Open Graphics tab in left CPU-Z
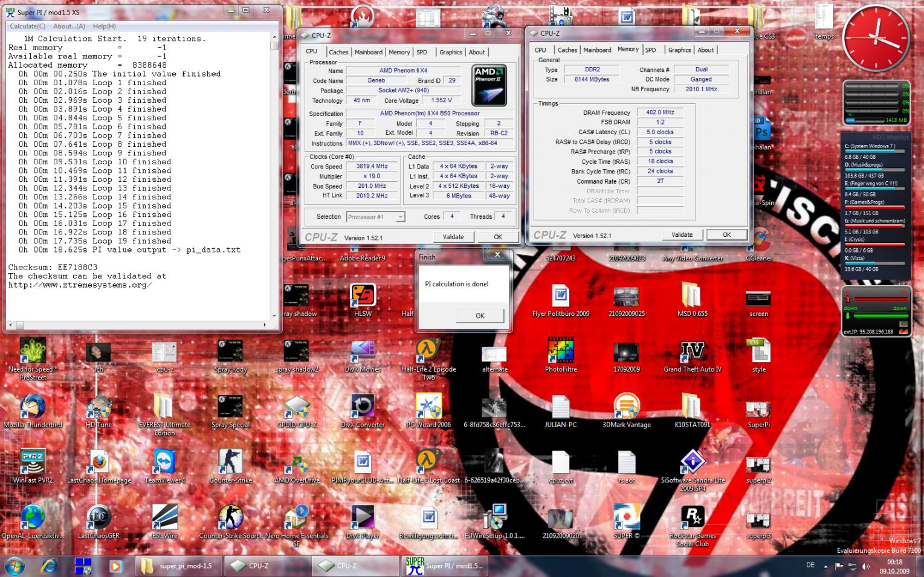 click(x=450, y=52)
